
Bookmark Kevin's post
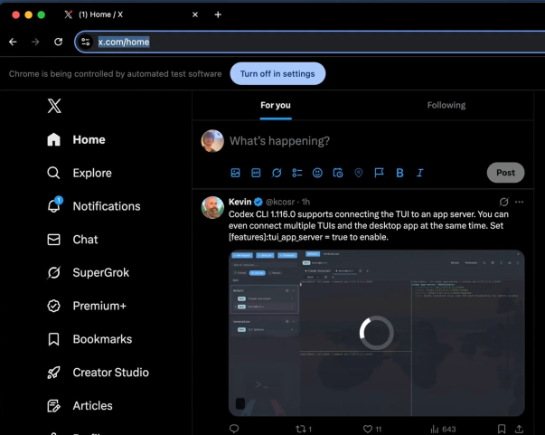pyautogui.click(x=502, y=429)
